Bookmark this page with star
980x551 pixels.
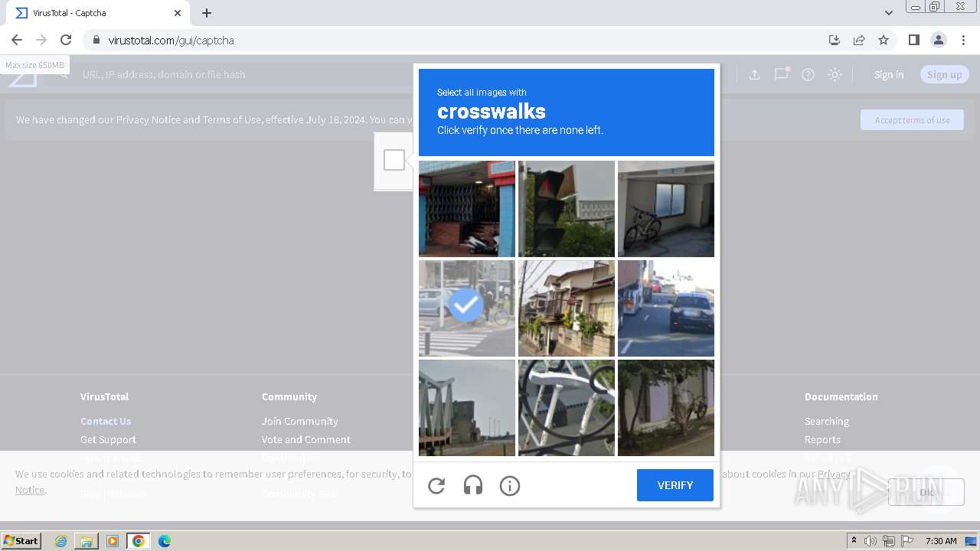point(884,40)
